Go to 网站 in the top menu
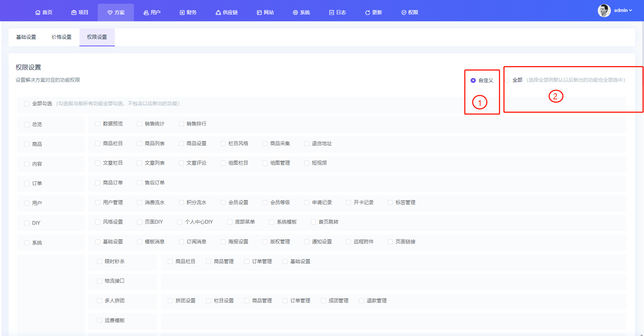Viewport: 644px width, 336px height. pyautogui.click(x=266, y=13)
